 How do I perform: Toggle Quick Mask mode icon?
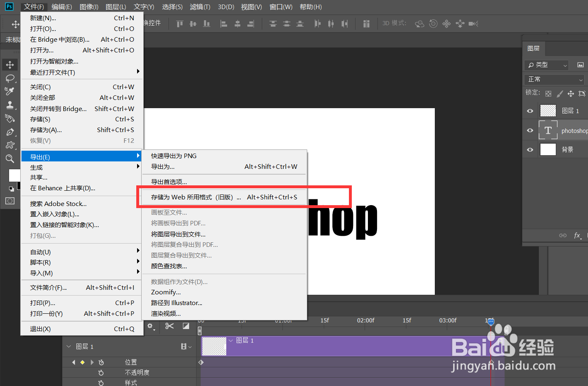(10, 201)
